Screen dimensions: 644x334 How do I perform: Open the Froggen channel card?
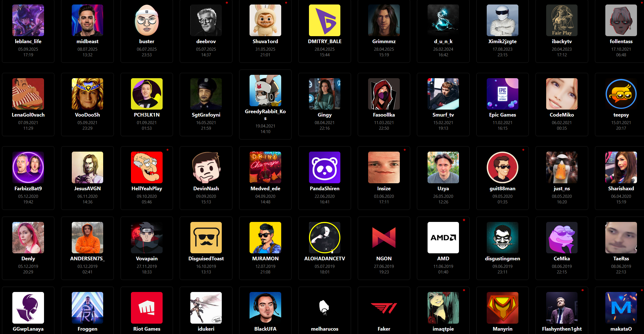pyautogui.click(x=87, y=310)
